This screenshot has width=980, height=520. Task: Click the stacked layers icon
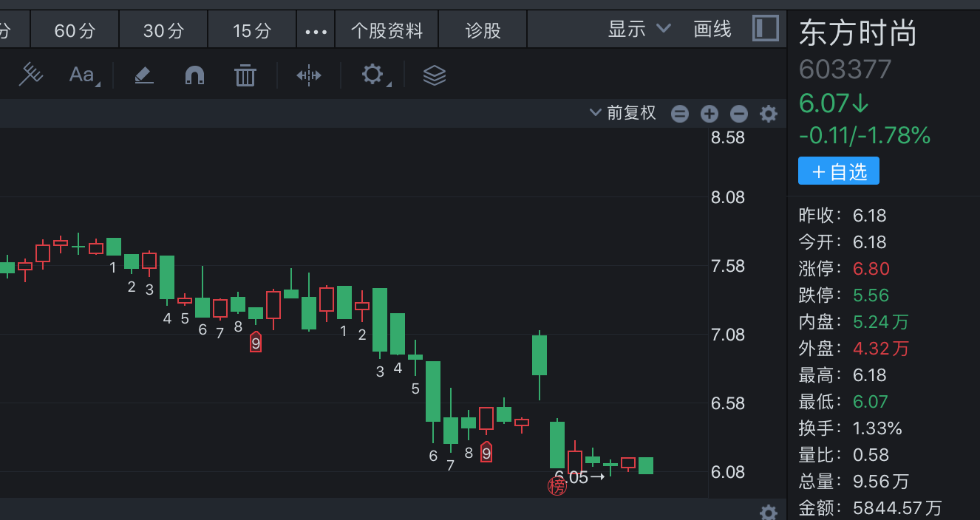tap(435, 75)
